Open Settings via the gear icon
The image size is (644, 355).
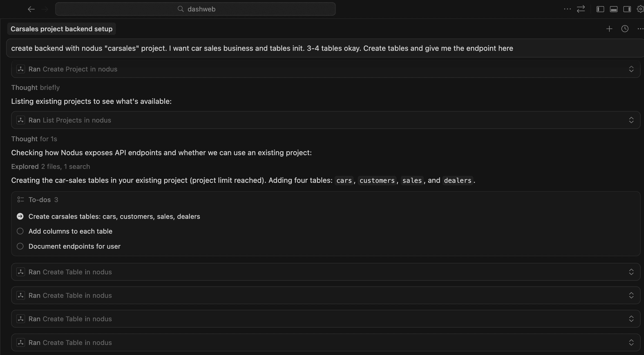tap(640, 9)
